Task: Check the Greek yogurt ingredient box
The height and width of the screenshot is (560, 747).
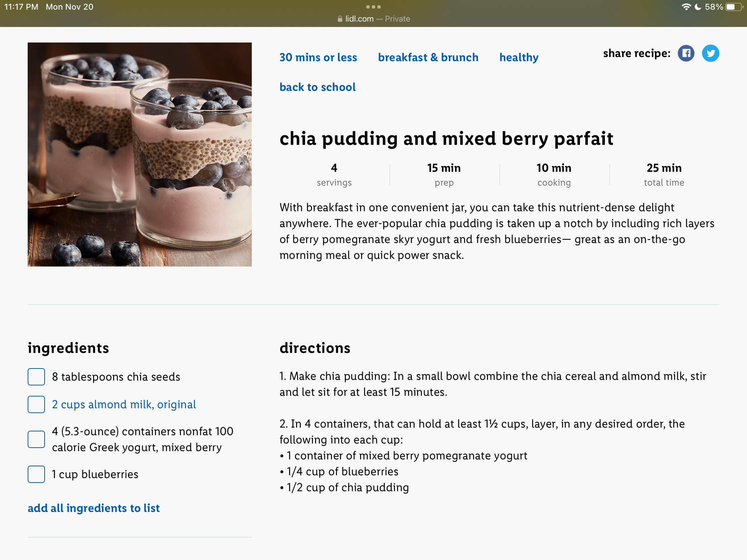Action: click(x=36, y=439)
